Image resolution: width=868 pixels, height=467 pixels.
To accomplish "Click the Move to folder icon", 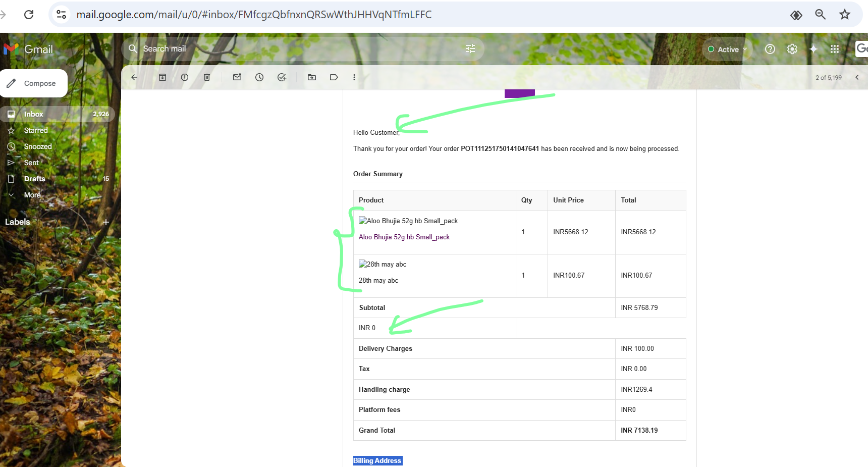I will point(312,77).
